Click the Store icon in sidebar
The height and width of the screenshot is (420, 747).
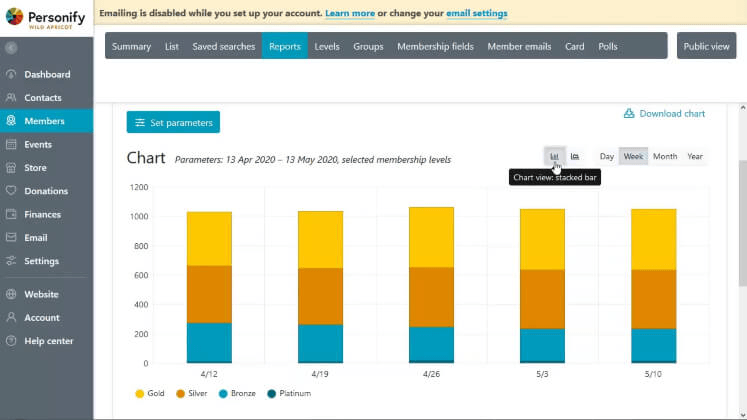coord(11,168)
